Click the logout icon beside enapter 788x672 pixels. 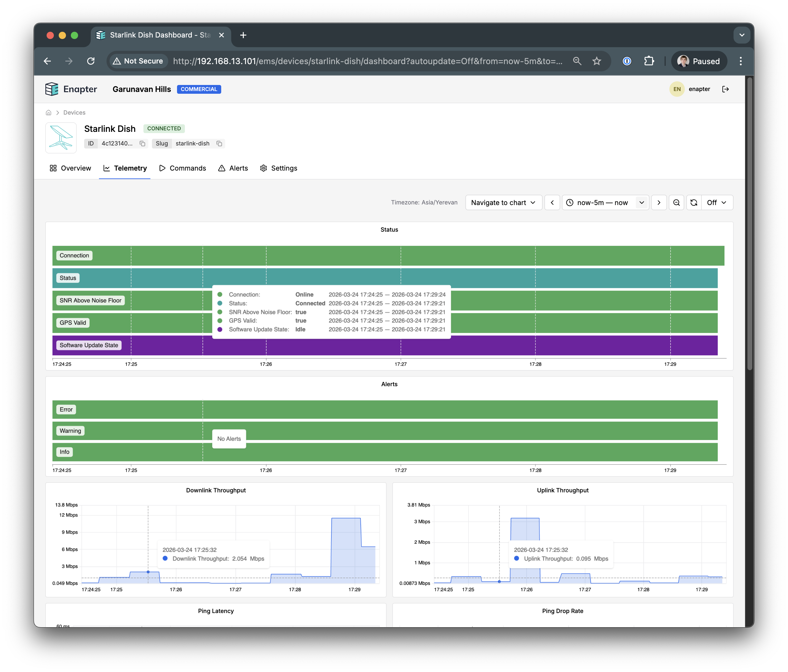point(725,89)
